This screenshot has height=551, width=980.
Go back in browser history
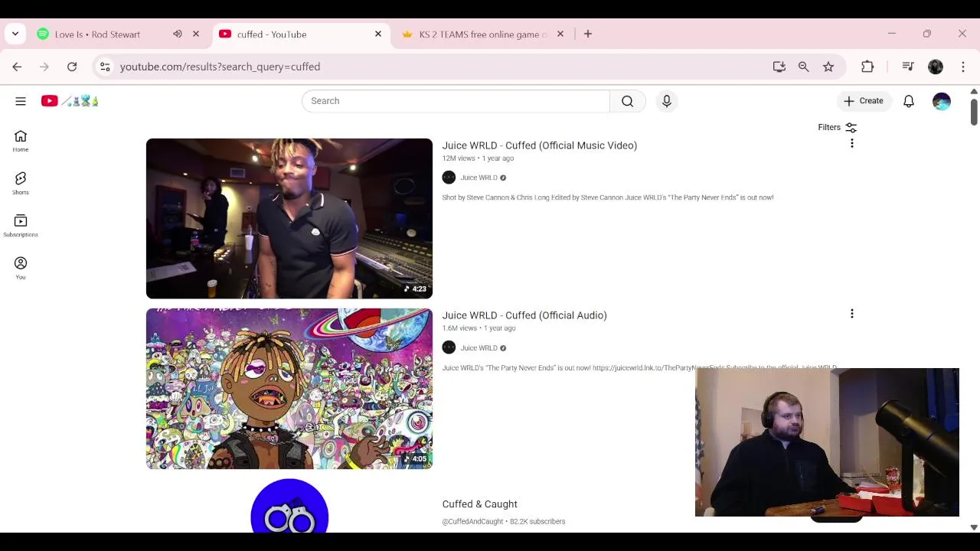coord(17,67)
